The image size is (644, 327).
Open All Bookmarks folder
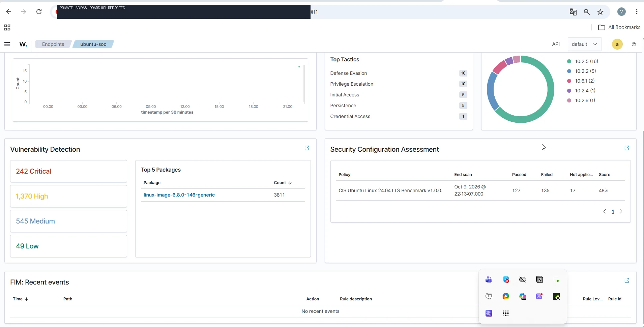coord(619,27)
